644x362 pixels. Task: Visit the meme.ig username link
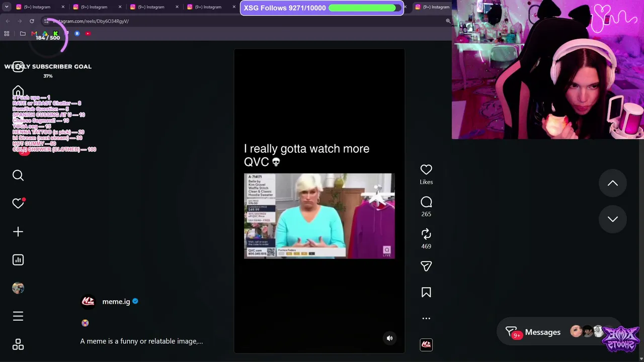116,302
